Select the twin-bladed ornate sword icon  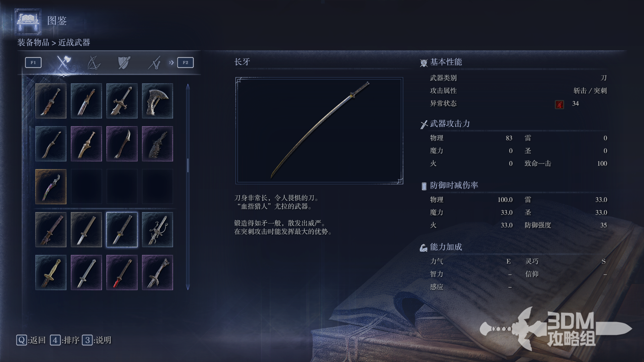pos(157,230)
